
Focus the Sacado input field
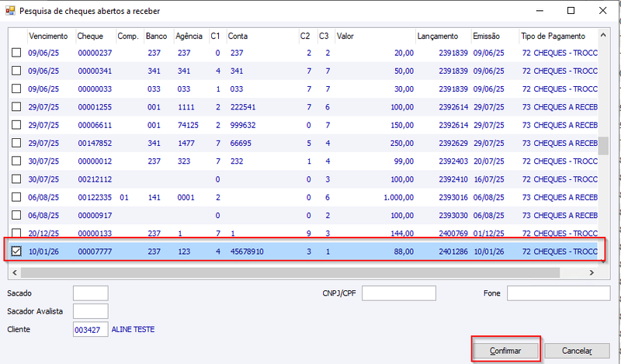90,293
